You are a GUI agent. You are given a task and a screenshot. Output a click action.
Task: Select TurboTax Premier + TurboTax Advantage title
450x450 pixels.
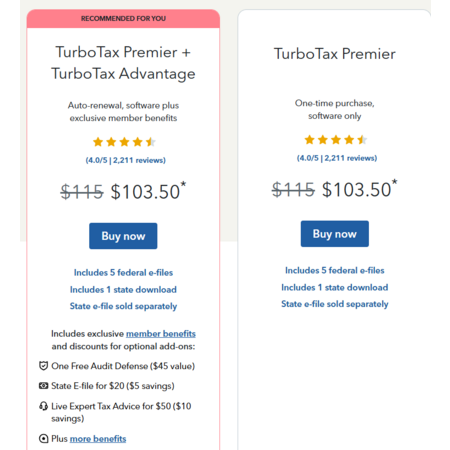point(123,63)
